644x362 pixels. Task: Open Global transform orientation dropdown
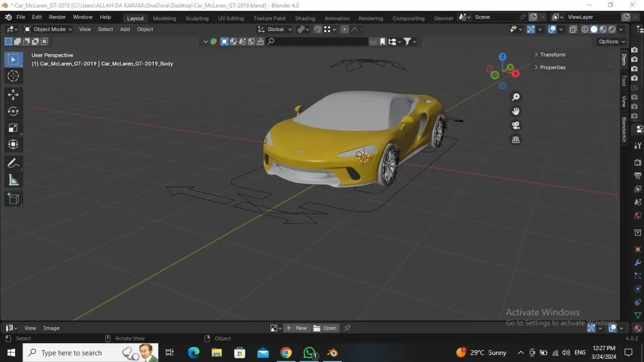275,29
